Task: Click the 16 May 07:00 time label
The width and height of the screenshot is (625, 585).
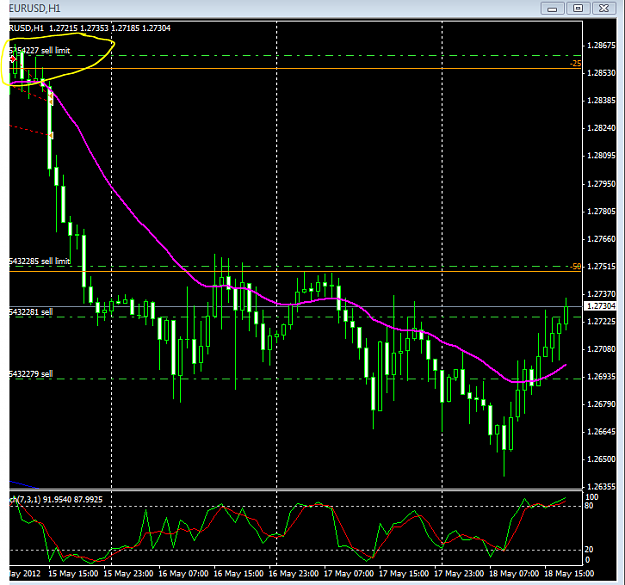Action: tap(183, 573)
